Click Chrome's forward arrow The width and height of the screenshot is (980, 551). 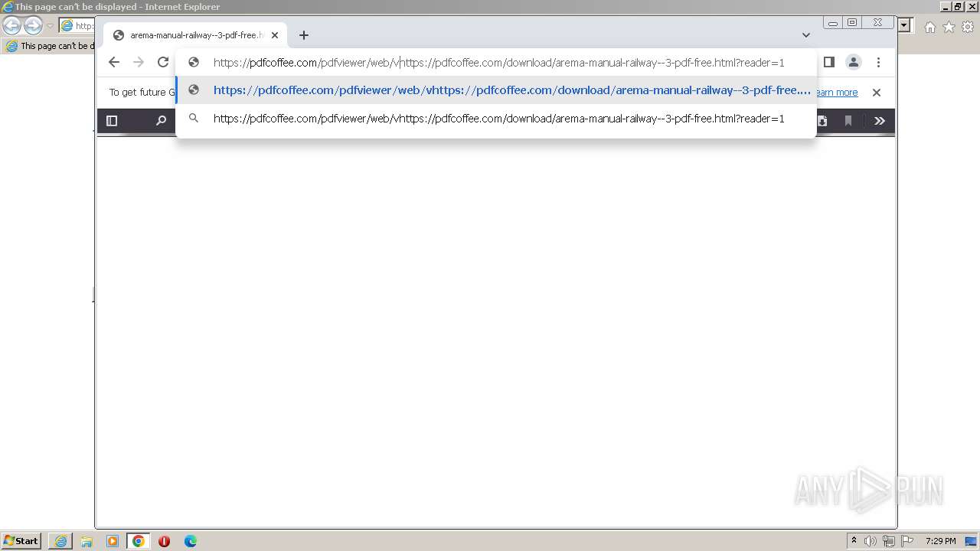(x=139, y=63)
